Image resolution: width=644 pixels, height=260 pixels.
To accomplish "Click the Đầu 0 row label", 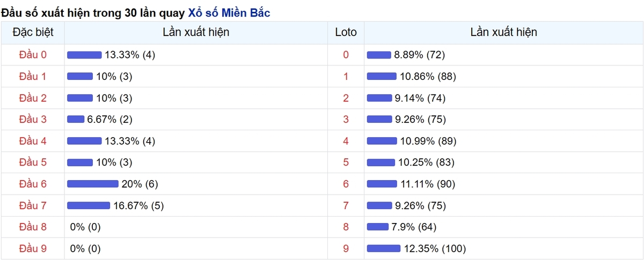I will click(x=33, y=55).
